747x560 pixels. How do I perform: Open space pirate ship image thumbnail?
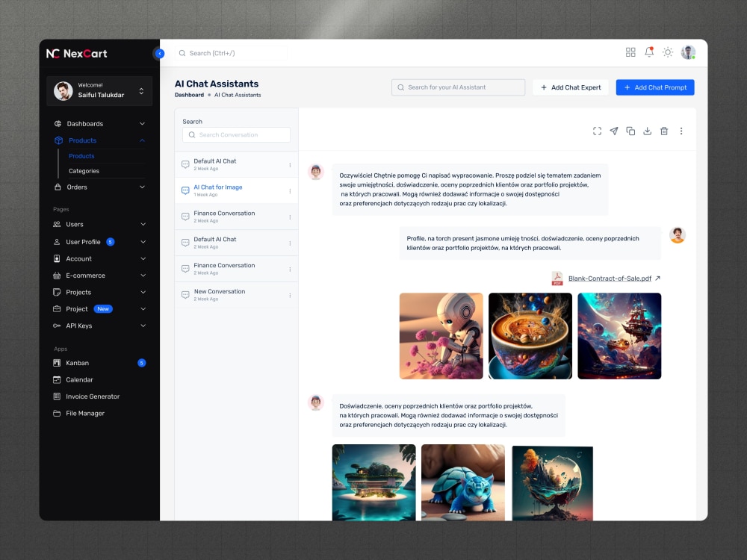(x=619, y=336)
